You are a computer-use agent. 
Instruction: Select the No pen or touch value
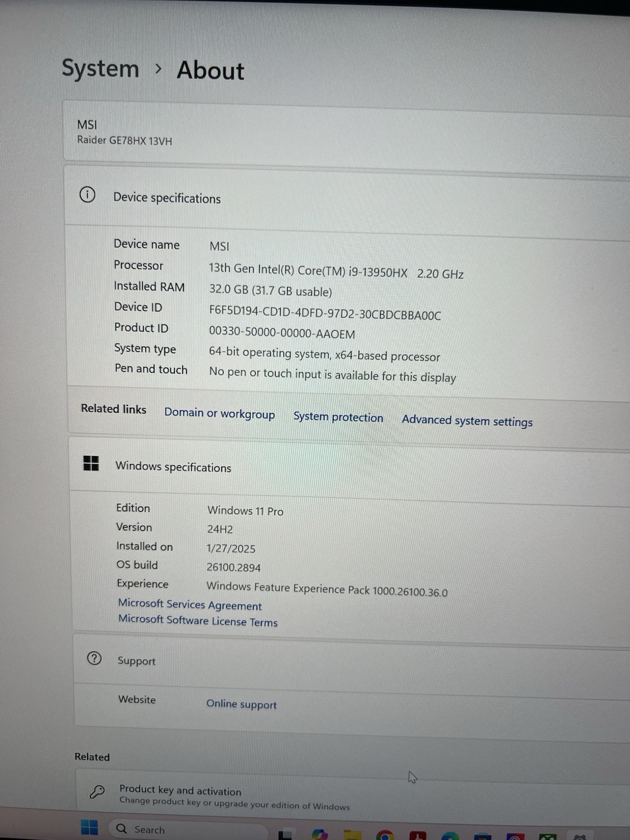pos(332,374)
